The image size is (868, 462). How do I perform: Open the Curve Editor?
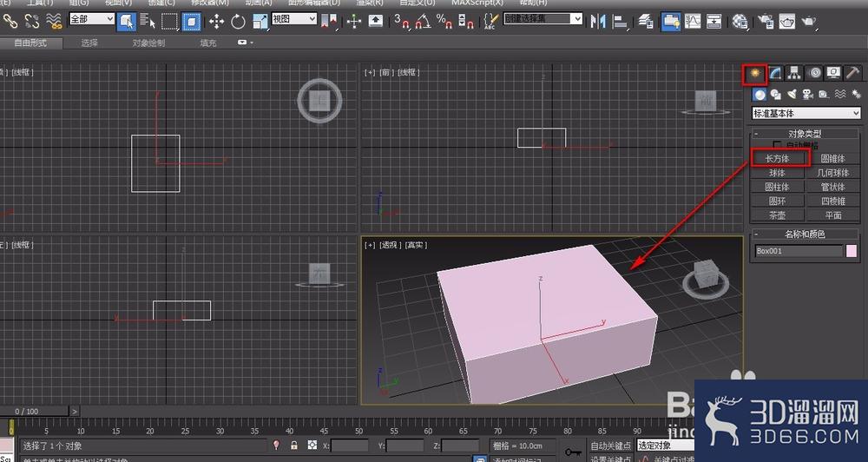click(x=693, y=22)
